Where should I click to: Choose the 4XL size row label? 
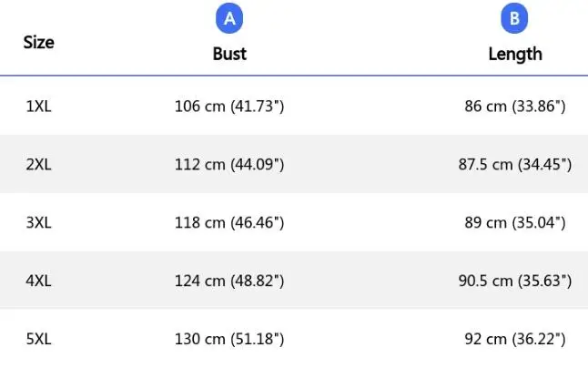tap(39, 281)
